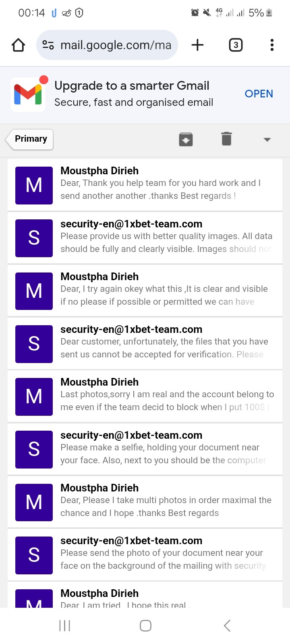The width and height of the screenshot is (290, 644).
Task: Click the trash delete icon
Action: 226,139
